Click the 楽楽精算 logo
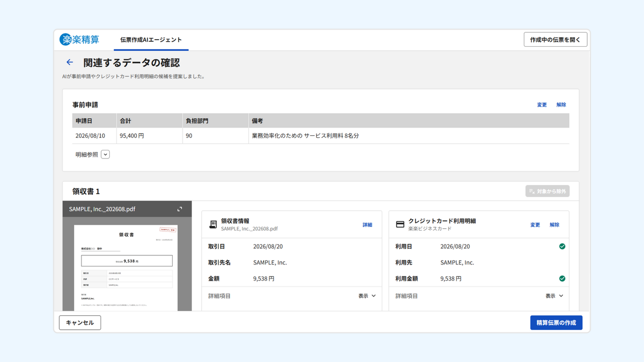 pyautogui.click(x=79, y=39)
